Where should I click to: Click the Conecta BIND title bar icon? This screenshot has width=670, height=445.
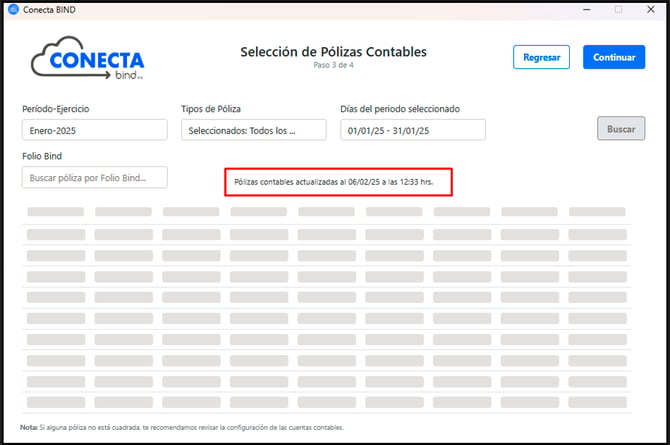[x=13, y=9]
